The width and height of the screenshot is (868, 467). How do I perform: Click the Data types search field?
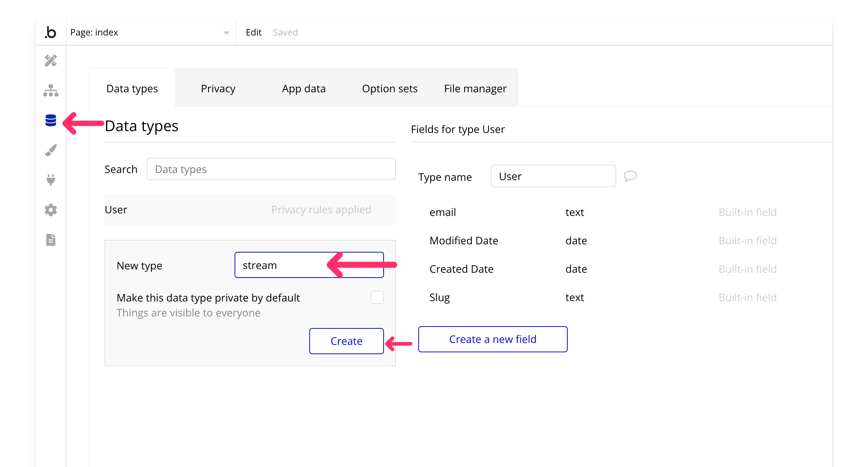[271, 169]
